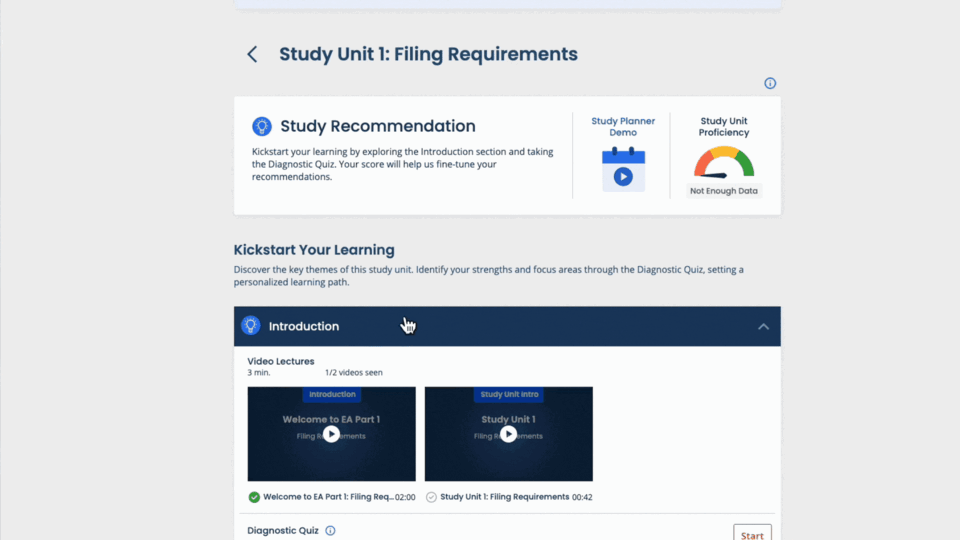Click the Introduction badge on the first thumbnail

[x=332, y=395]
